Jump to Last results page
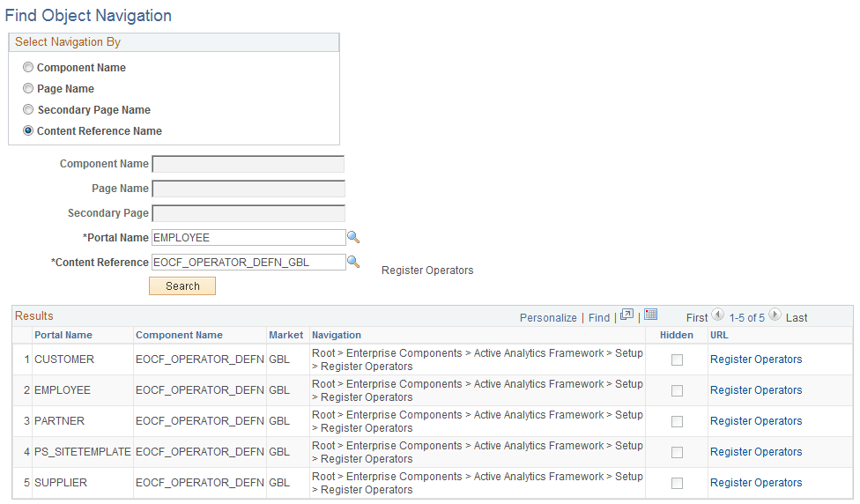Viewport: 860px width, 504px height. point(797,317)
